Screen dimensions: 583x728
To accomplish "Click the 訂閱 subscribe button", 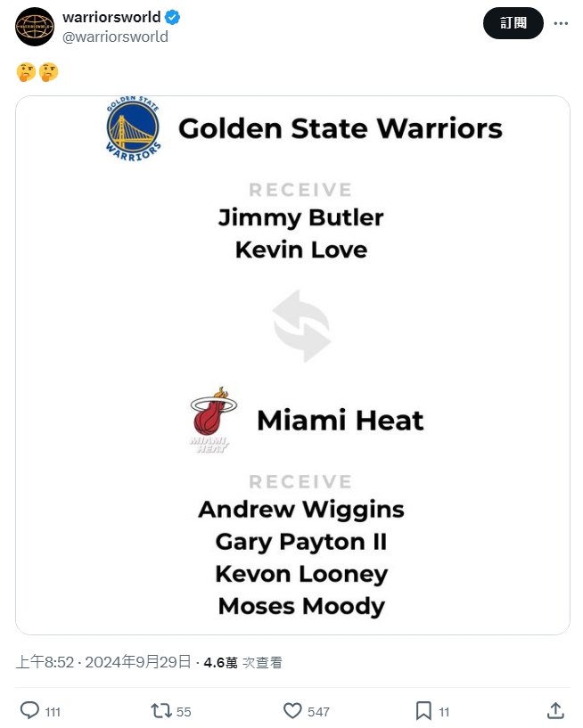I will click(513, 23).
